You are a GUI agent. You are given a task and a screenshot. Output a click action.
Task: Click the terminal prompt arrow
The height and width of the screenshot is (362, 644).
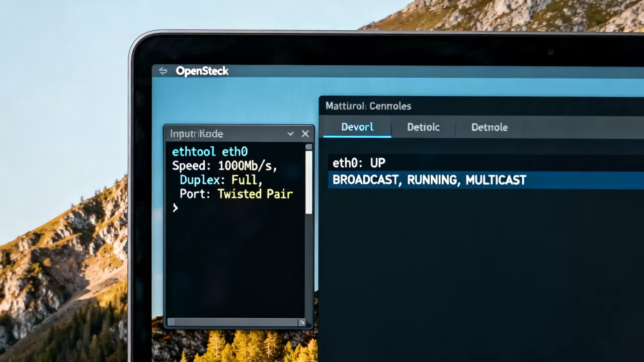pyautogui.click(x=175, y=208)
